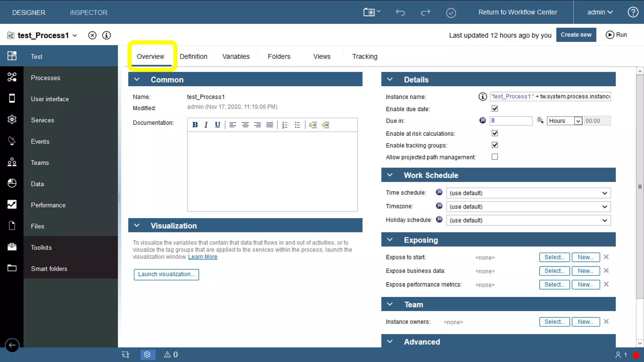Open the Learn More link
Image resolution: width=644 pixels, height=362 pixels.
[x=203, y=257]
